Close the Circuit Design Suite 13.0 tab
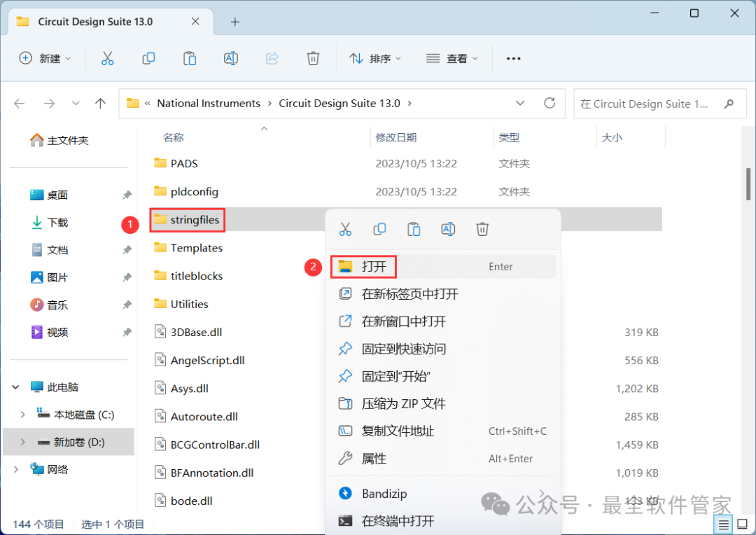Viewport: 756px width, 535px height. [195, 22]
